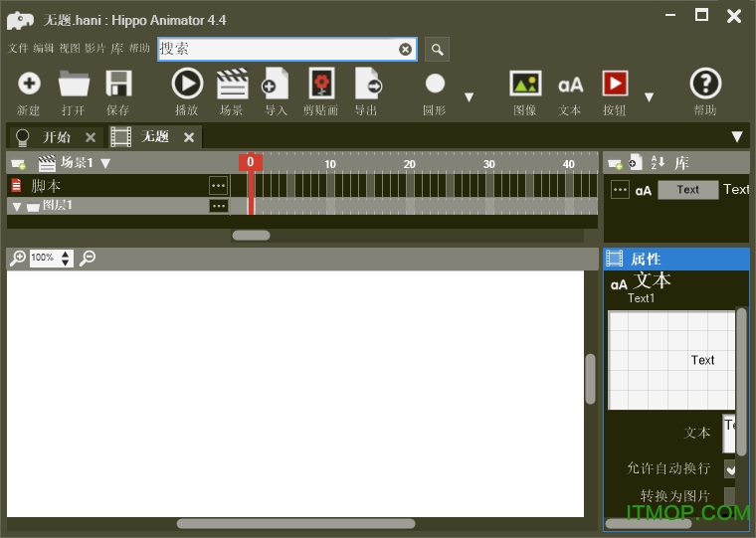756x538 pixels.
Task: Select the 文本 text tool icon
Action: coord(570,86)
